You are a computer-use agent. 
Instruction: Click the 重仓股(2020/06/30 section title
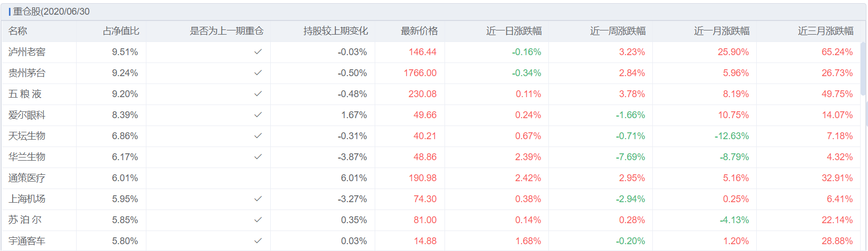click(51, 12)
